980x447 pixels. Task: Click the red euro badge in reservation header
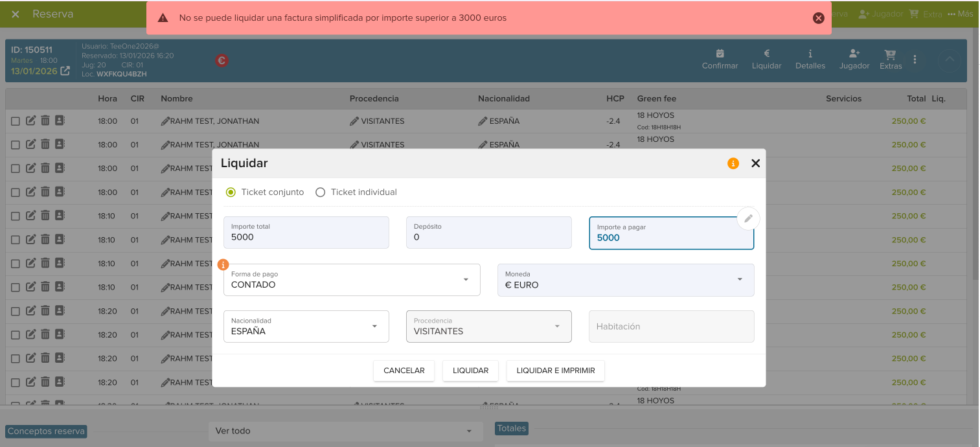click(x=222, y=61)
